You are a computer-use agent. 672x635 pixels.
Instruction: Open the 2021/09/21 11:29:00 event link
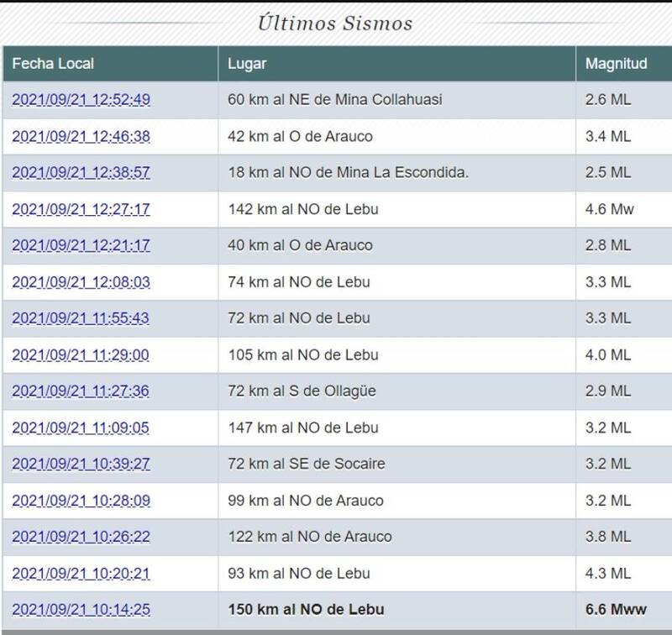81,355
